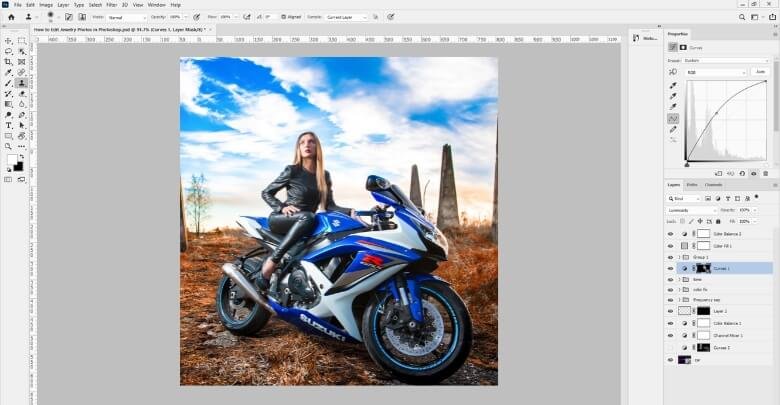Select the Clone Stamp tool
The height and width of the screenshot is (405, 780).
click(x=22, y=83)
